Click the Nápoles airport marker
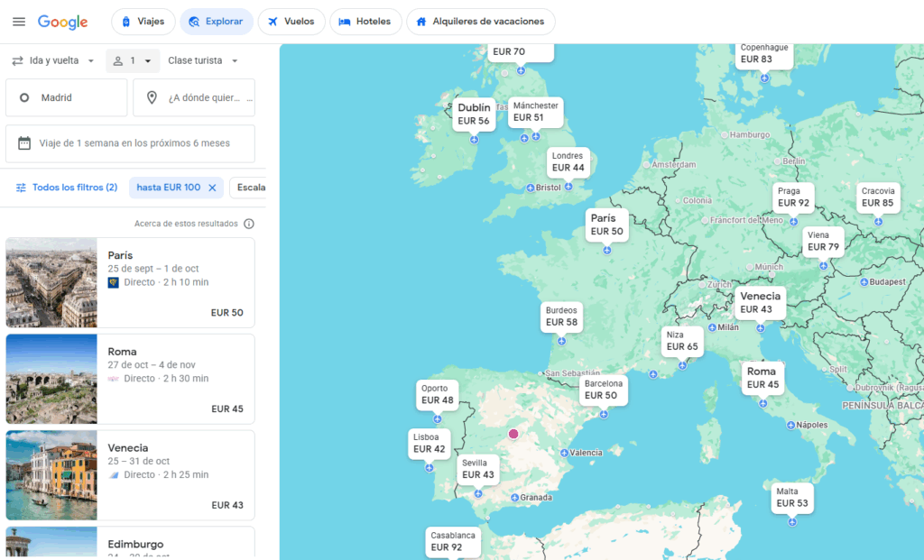 pos(790,425)
